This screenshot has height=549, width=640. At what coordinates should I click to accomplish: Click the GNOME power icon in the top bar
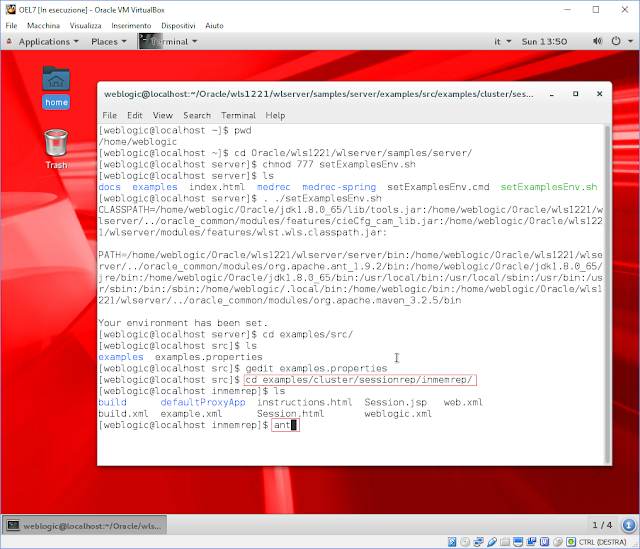tap(616, 41)
